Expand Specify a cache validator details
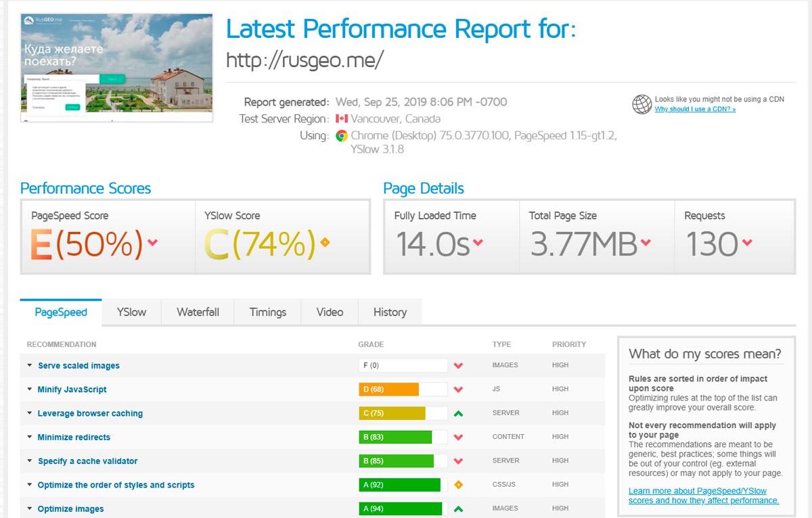This screenshot has width=812, height=518. tap(87, 461)
